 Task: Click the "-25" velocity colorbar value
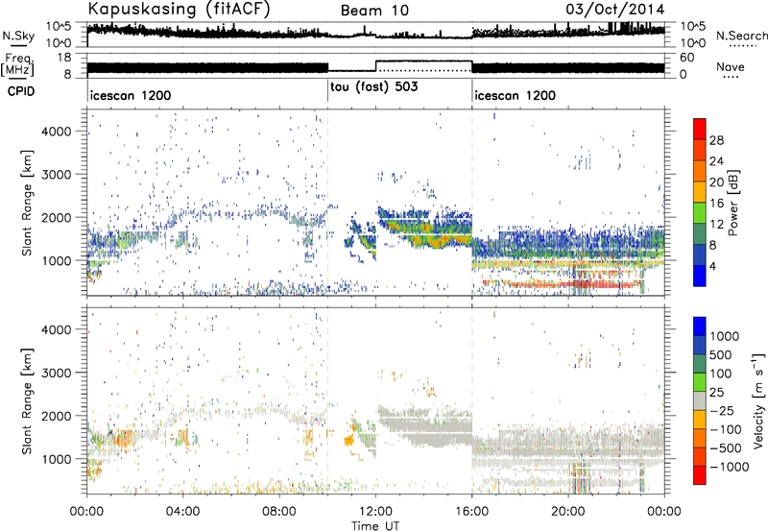pos(722,411)
